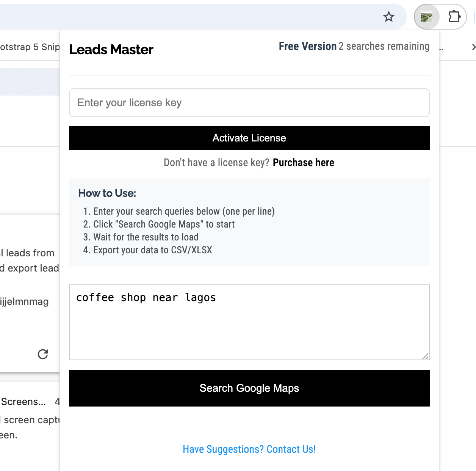Click the bookmark star icon
Viewport: 476px width, 471px height.
click(388, 17)
